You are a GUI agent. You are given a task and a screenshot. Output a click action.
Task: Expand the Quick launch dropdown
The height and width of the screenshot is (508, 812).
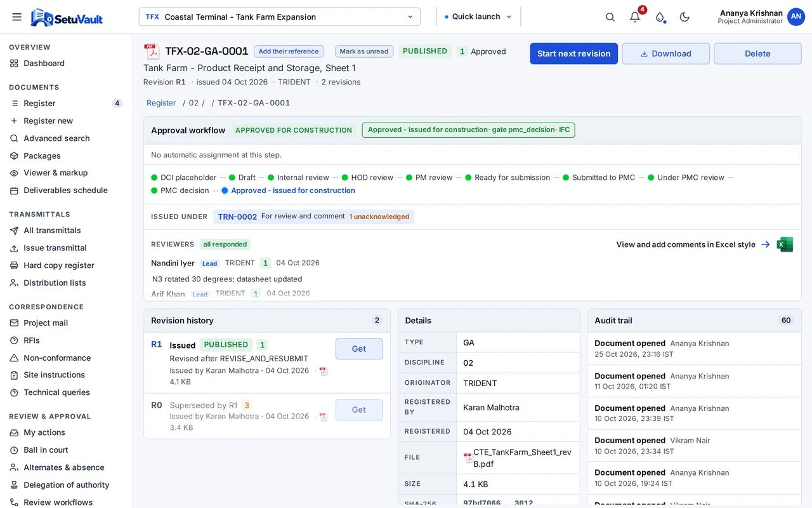pyautogui.click(x=478, y=17)
